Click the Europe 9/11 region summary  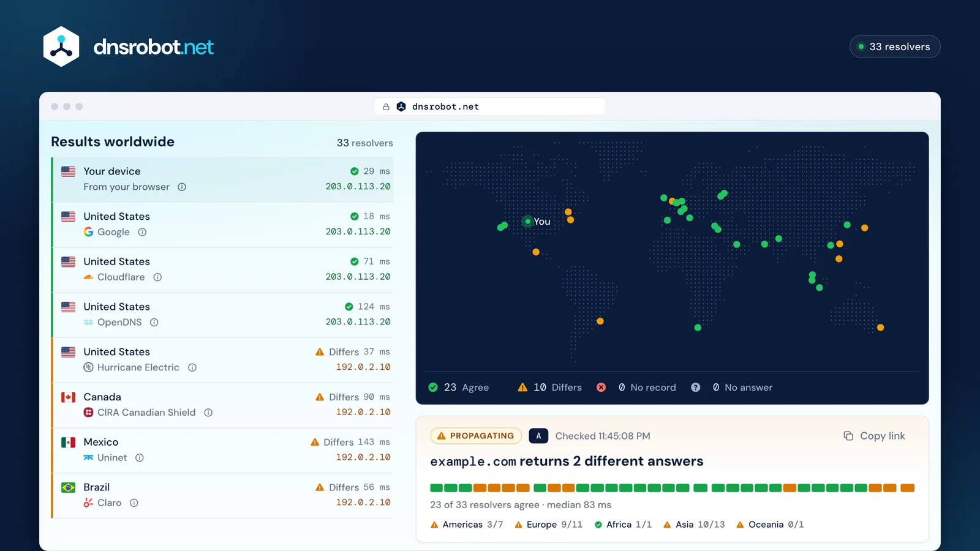[x=548, y=525]
